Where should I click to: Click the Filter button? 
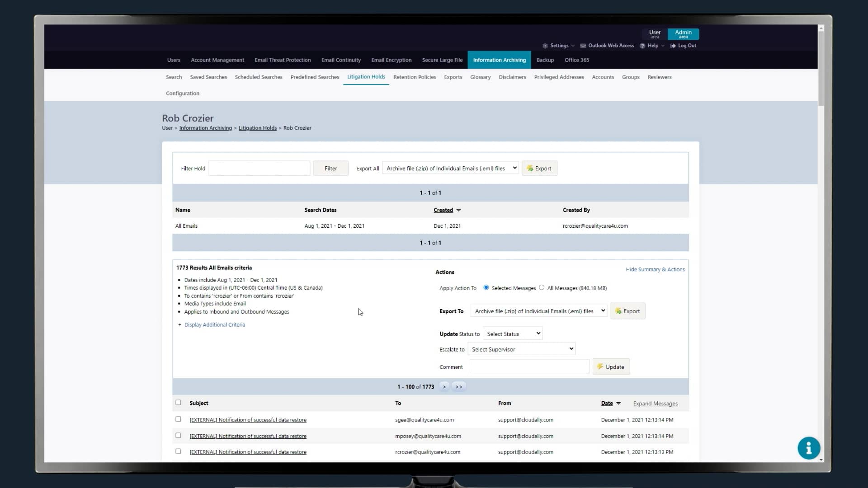330,168
